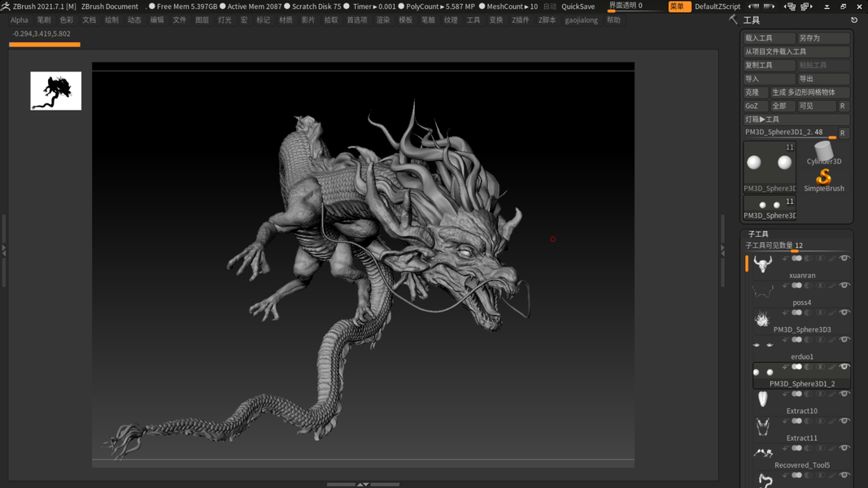The width and height of the screenshot is (868, 488).
Task: Collapse the right panel using divider arrow
Action: 722,251
